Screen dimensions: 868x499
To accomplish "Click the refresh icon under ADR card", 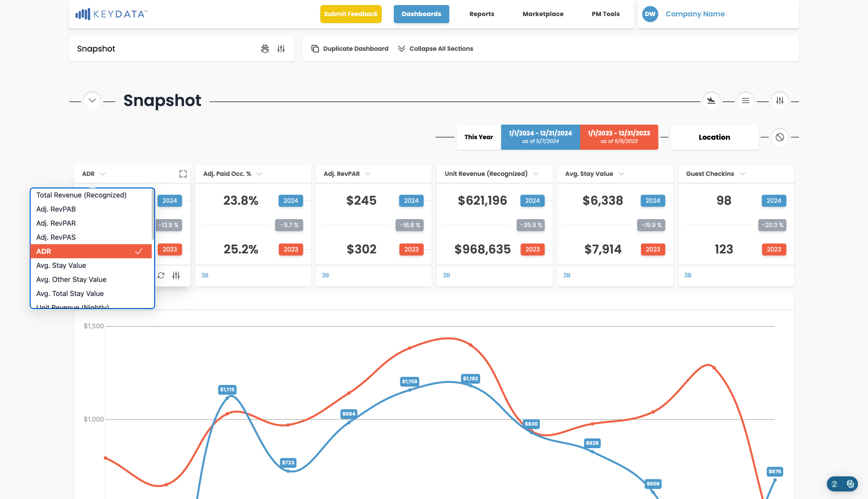I will 161,275.
